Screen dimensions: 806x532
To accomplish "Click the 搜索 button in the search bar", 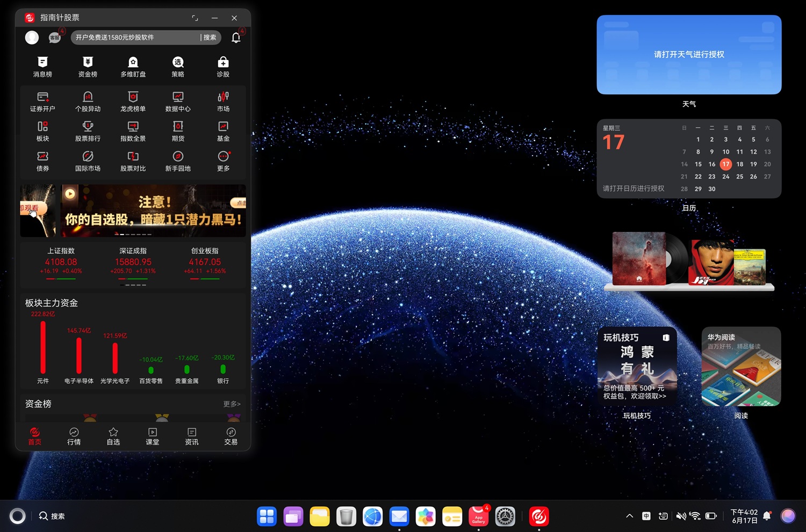I will coord(210,38).
